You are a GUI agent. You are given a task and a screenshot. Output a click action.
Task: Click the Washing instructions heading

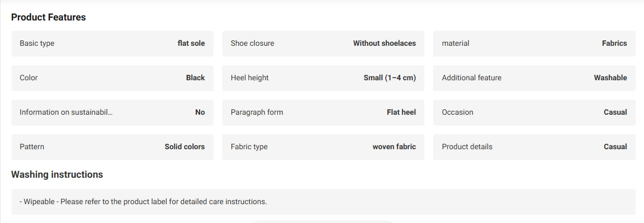tap(57, 175)
